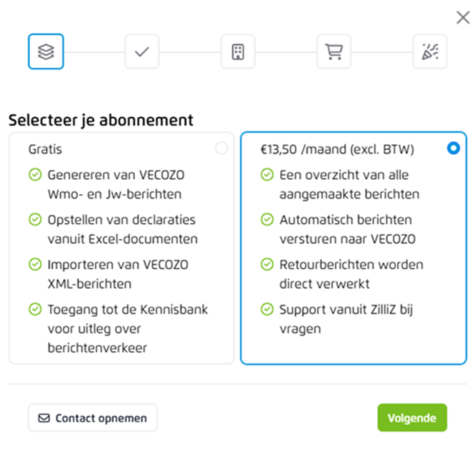Click the layers stack step icon
This screenshot has height=466, width=476.
pyautogui.click(x=46, y=52)
